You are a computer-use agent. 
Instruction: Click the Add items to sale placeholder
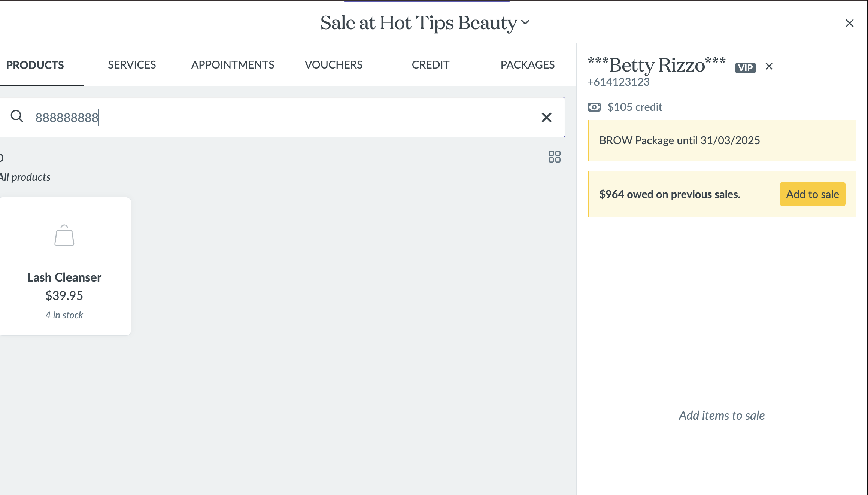pyautogui.click(x=722, y=416)
